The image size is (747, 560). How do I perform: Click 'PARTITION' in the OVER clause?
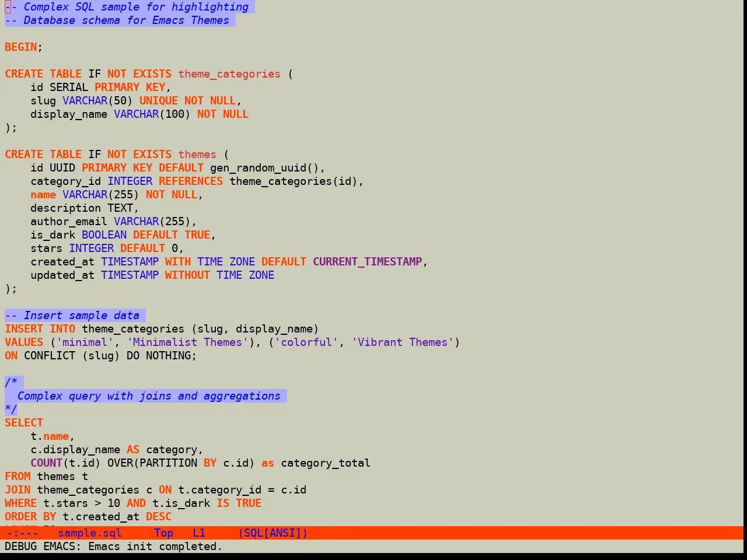pyautogui.click(x=168, y=463)
